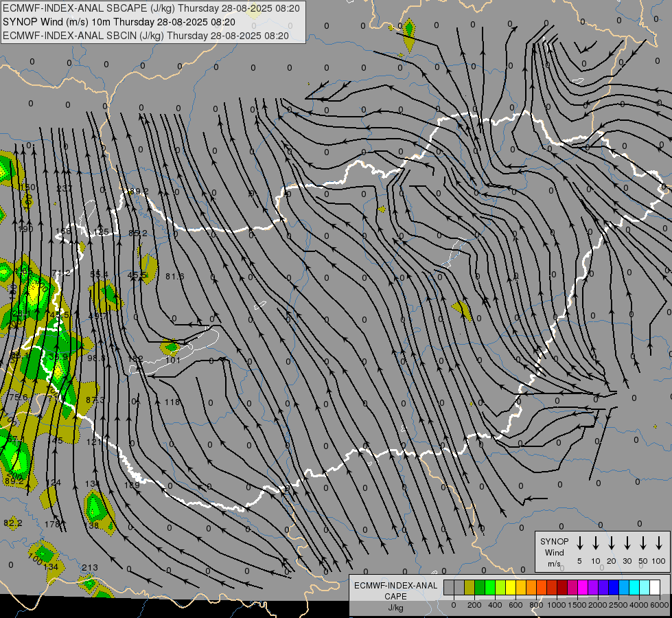Select the dark green CAPE legend swatch
Screen dimensions: 672x618
coord(480,587)
